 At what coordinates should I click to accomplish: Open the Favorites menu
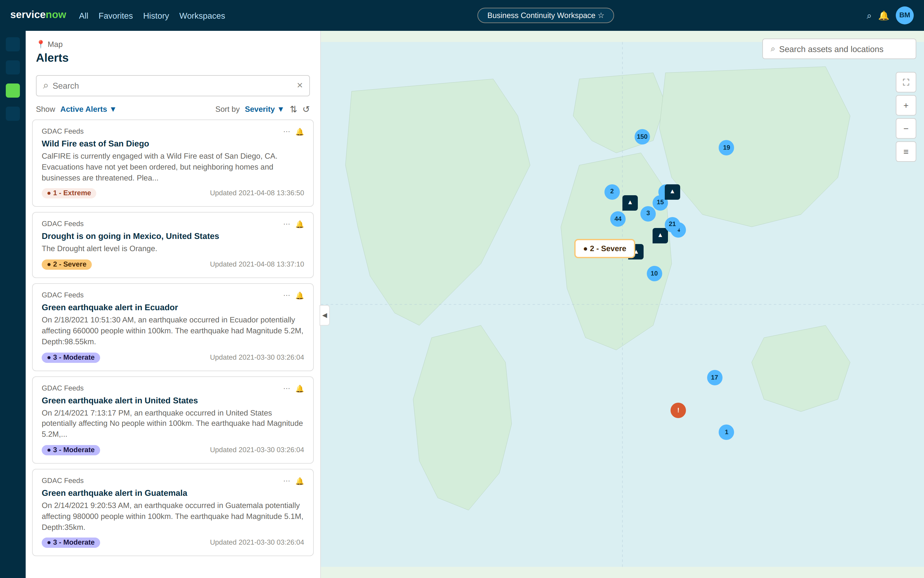[116, 16]
